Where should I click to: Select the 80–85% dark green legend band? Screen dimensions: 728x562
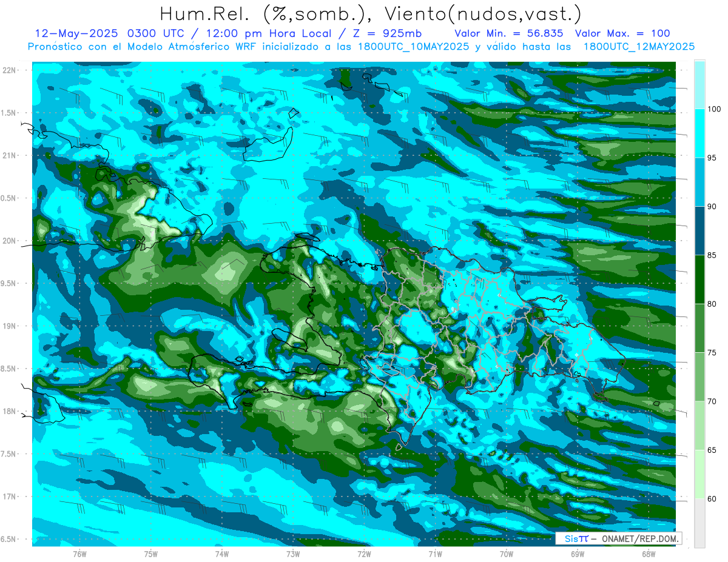click(699, 279)
